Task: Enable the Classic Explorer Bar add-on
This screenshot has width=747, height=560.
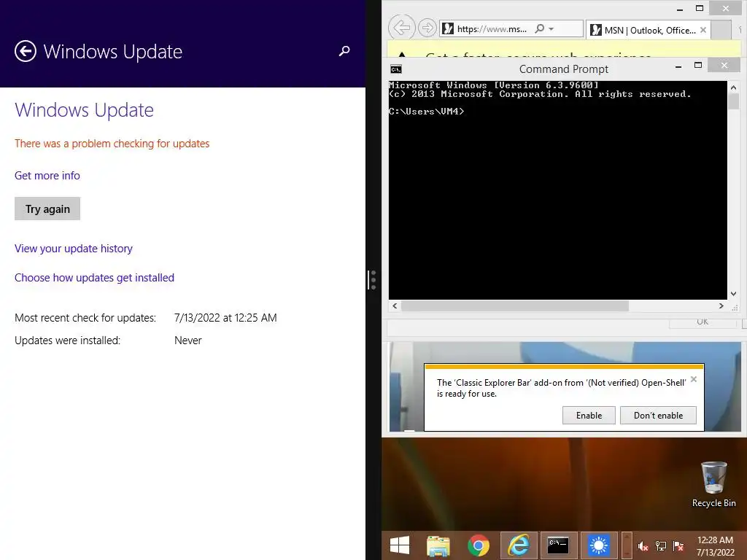Action: coord(589,415)
